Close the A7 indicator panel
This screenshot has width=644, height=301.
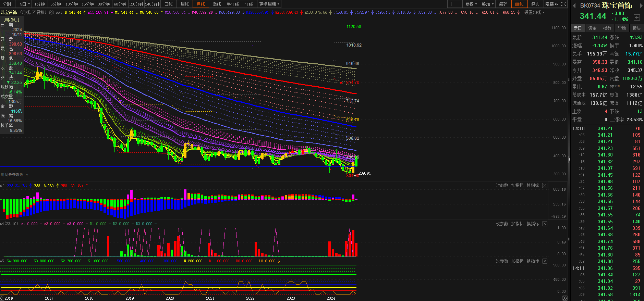point(545,185)
